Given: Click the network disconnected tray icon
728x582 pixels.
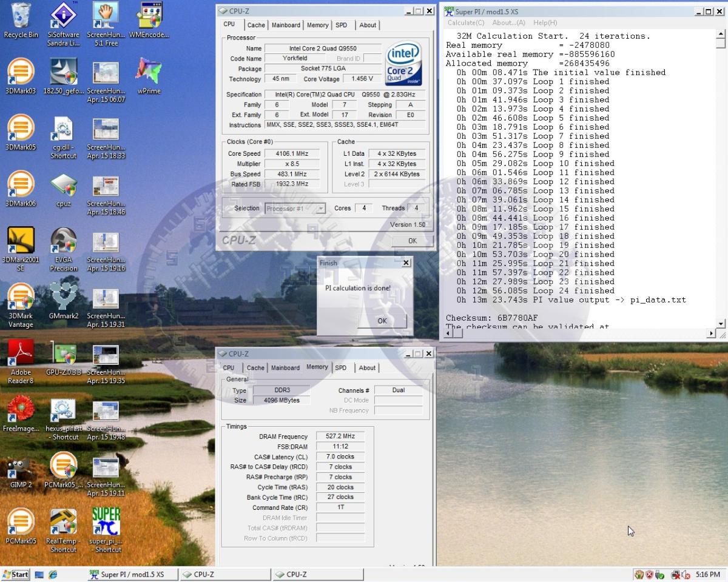Looking at the screenshot, I should 675,574.
